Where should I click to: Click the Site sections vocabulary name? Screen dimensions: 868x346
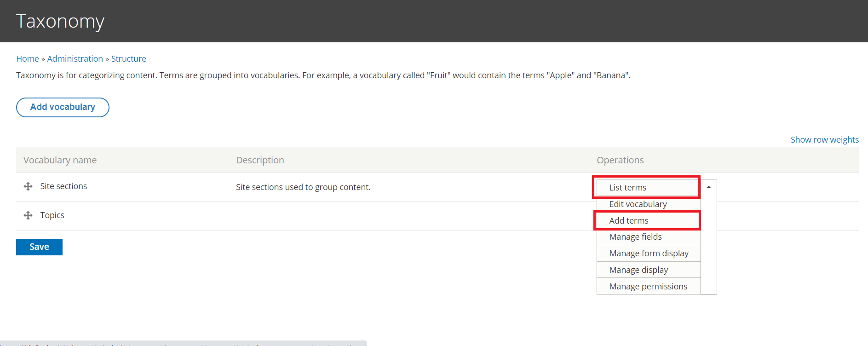click(63, 186)
